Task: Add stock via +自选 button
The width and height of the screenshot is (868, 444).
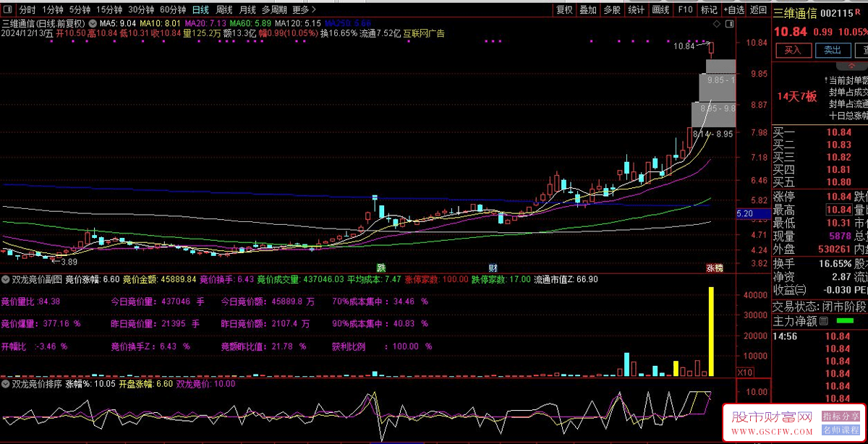Action: tap(733, 10)
